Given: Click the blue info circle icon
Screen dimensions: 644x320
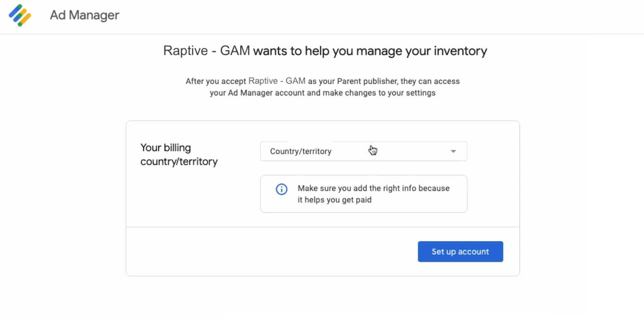Looking at the screenshot, I should [281, 189].
